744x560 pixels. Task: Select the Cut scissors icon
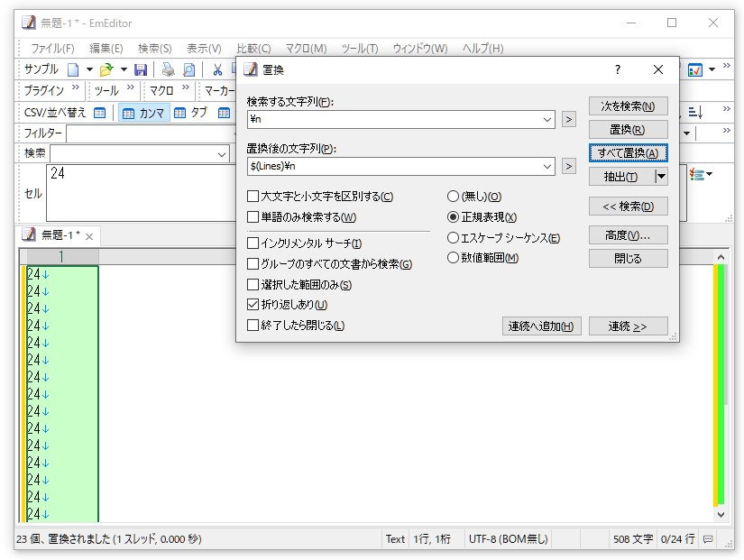coord(216,69)
